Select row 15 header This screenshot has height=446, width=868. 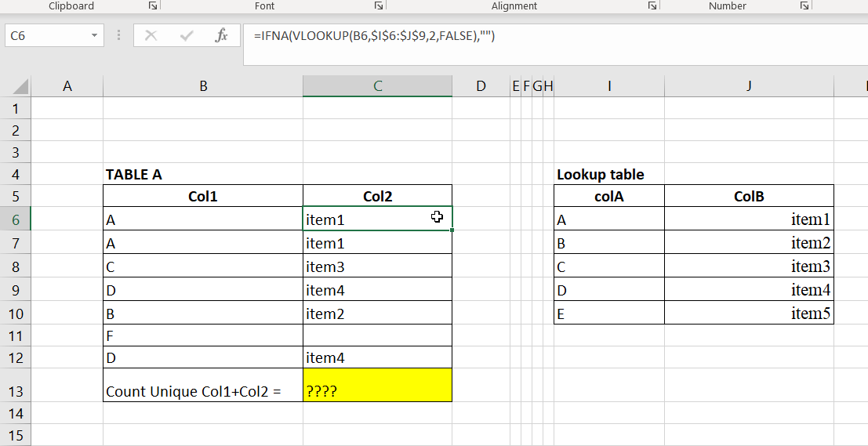16,435
